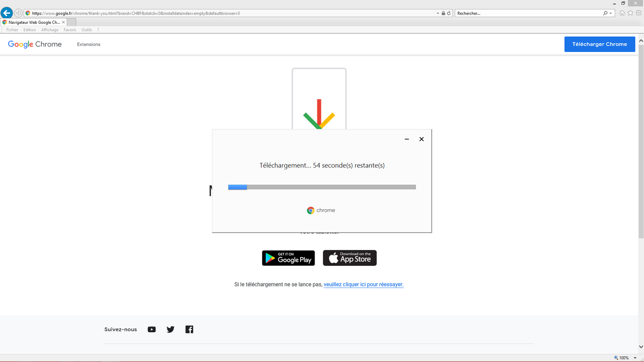Refresh the page with the reload icon

click(449, 13)
